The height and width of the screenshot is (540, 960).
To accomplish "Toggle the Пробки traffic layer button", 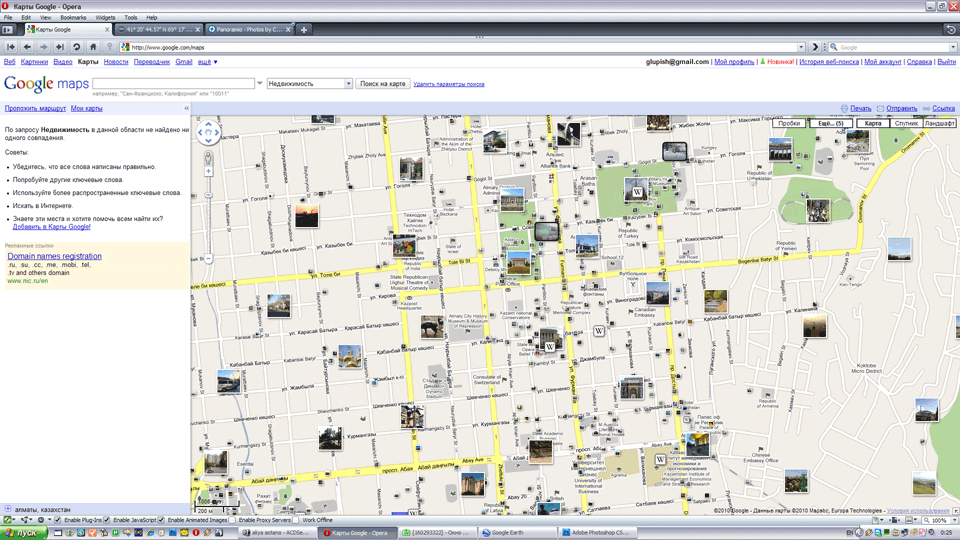I will (789, 123).
